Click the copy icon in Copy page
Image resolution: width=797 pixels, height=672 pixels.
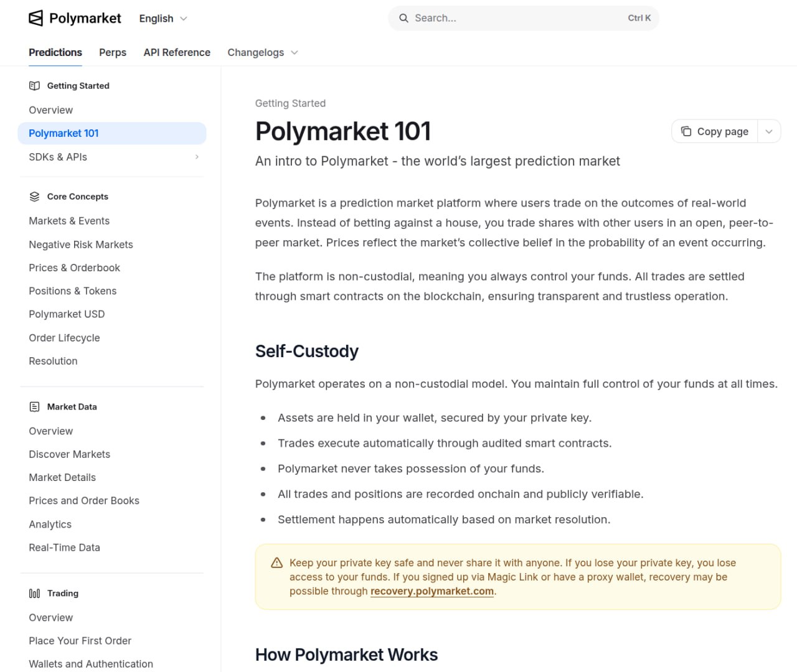(686, 131)
